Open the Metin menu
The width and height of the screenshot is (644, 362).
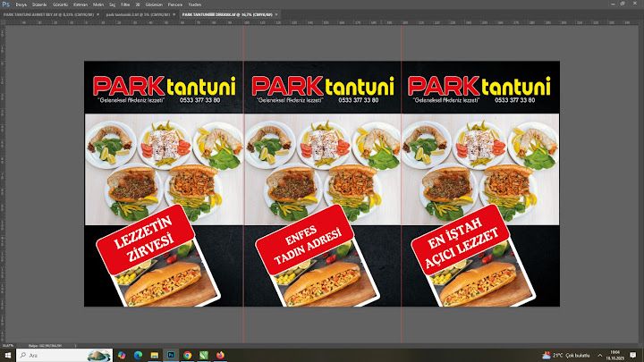pyautogui.click(x=98, y=4)
